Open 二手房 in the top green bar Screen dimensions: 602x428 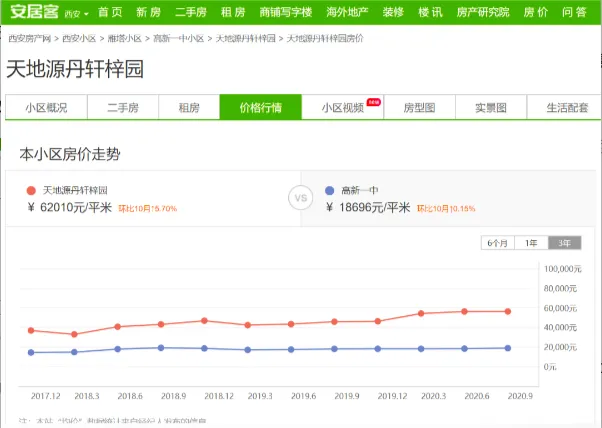(191, 12)
